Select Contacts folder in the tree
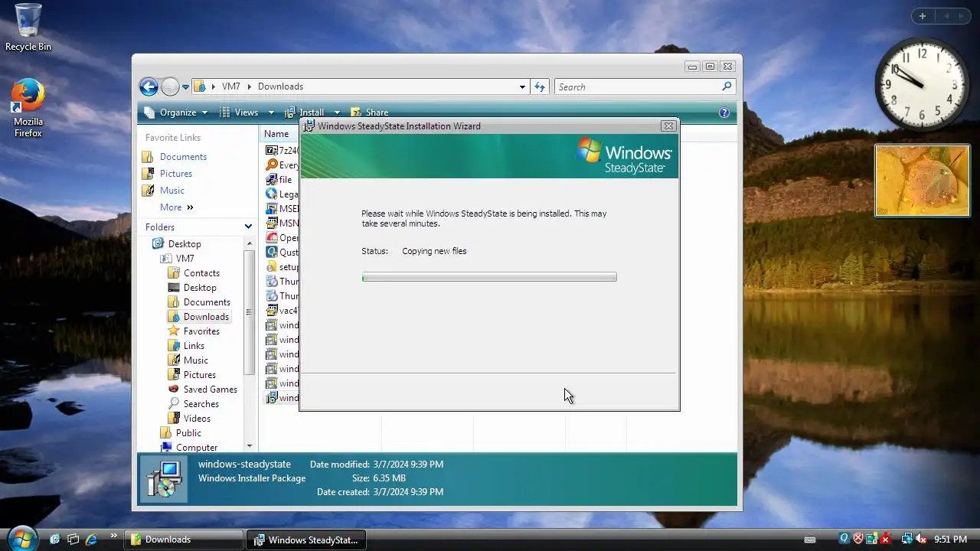The image size is (980, 551). [201, 273]
